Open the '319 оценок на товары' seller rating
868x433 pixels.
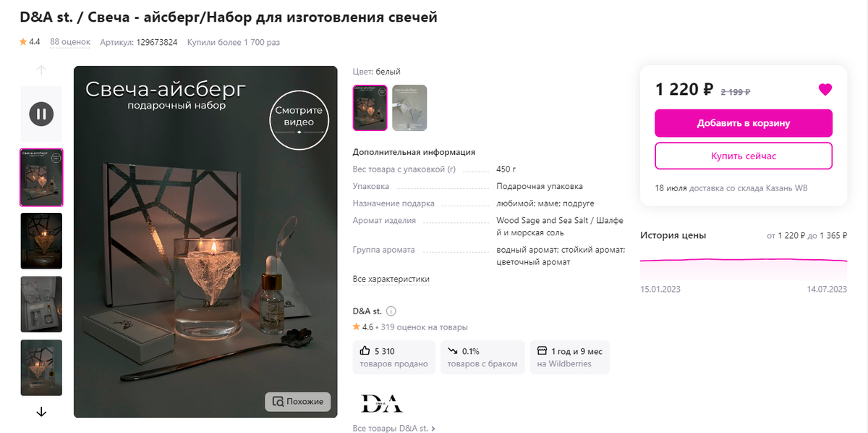424,327
